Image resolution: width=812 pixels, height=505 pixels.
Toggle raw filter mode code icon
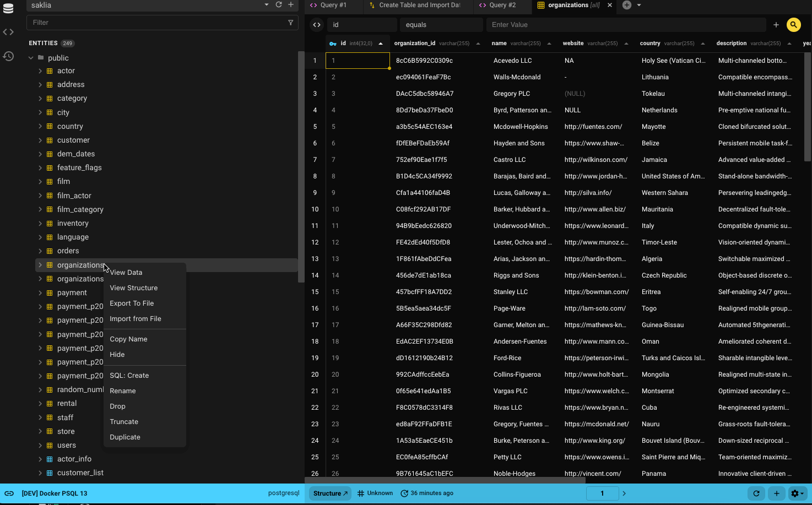pos(316,25)
